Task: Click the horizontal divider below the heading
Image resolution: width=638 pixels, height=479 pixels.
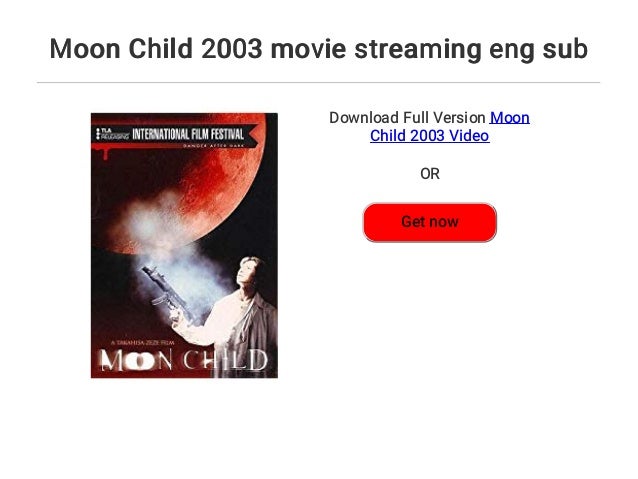Action: tap(319, 83)
